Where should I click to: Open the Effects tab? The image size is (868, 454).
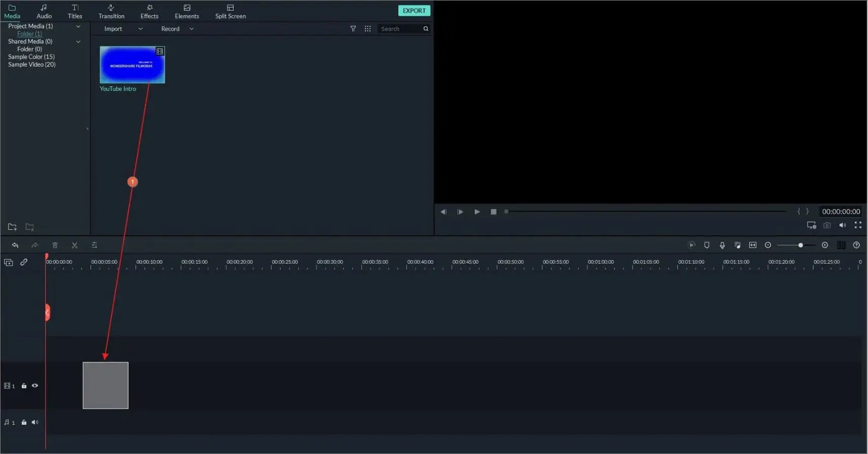click(x=149, y=12)
